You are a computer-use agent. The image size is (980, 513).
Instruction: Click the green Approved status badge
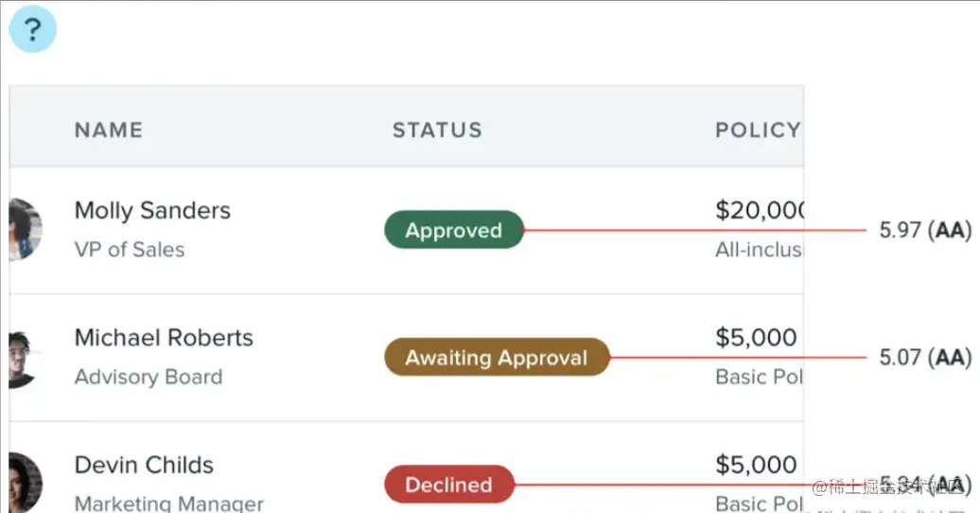(x=453, y=230)
